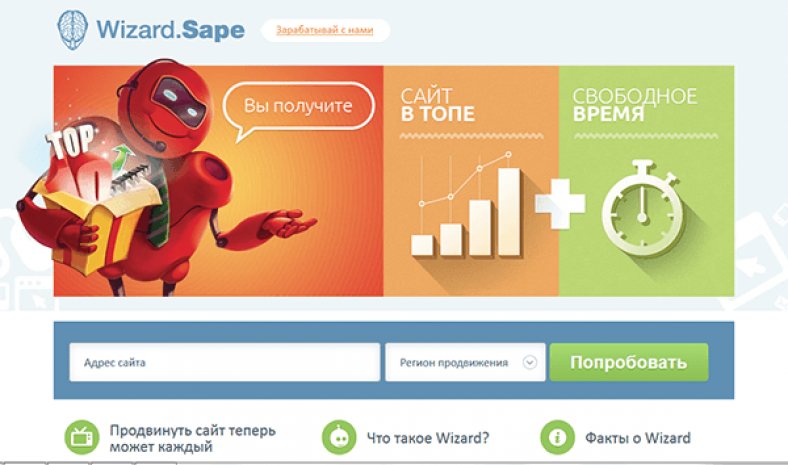The height and width of the screenshot is (465, 788).
Task: Open "Продвинуть сайт теперь может каждый" section
Action: (192, 438)
